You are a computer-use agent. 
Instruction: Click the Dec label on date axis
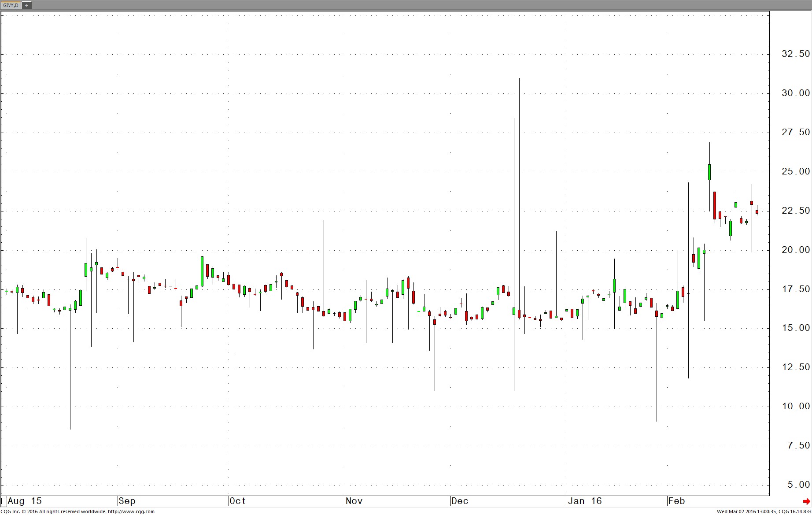[x=460, y=501]
